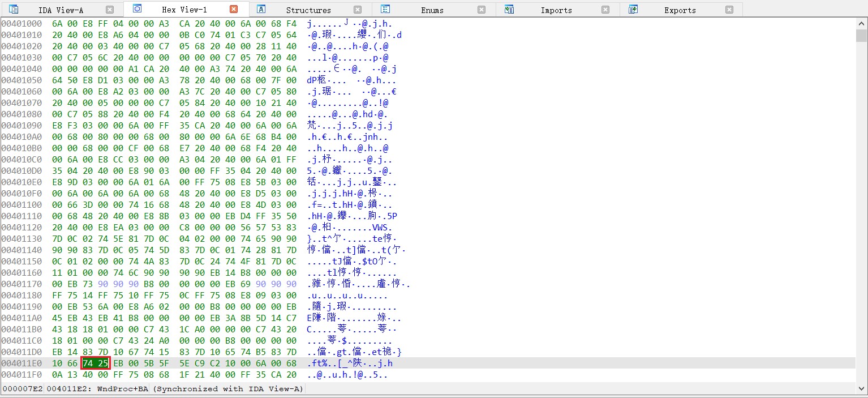This screenshot has width=868, height=398.
Task: Click address 00401050
Action: tap(22, 80)
